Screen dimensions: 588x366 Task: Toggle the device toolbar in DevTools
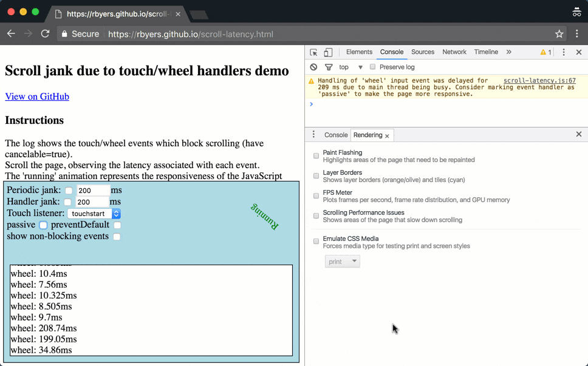click(328, 52)
